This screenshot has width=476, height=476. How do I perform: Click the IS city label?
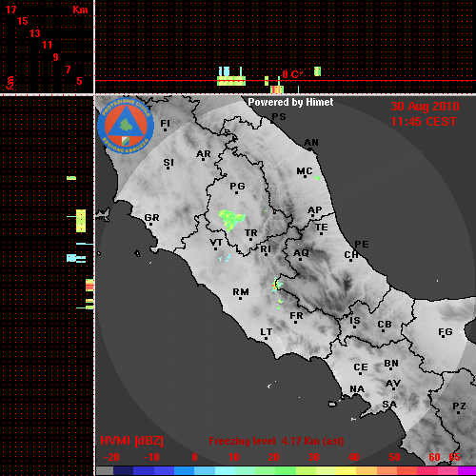click(x=355, y=321)
